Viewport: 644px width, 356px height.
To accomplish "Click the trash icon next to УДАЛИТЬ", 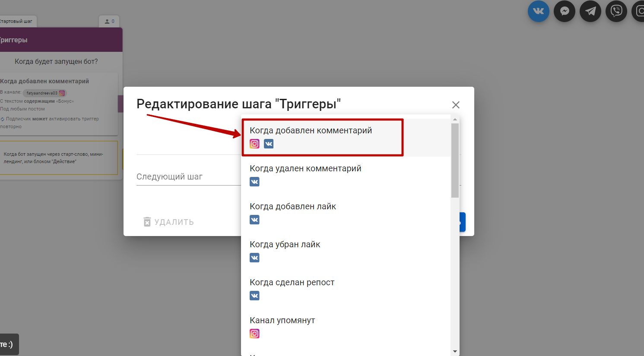I will (x=147, y=222).
